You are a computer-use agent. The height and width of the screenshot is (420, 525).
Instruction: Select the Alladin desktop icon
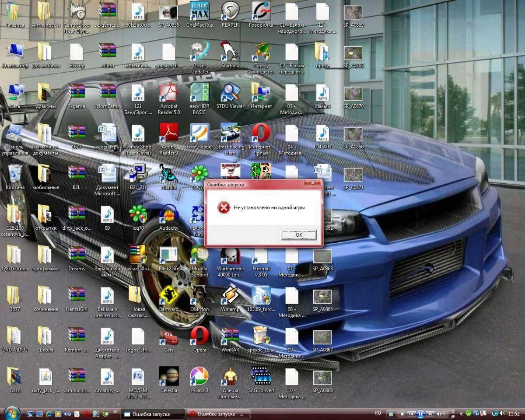click(169, 177)
